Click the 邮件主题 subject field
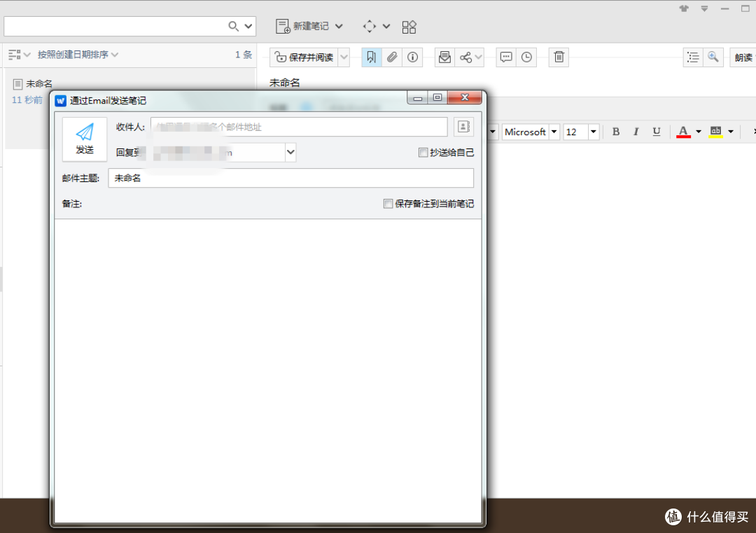Screen dimensions: 756x533 [290, 178]
